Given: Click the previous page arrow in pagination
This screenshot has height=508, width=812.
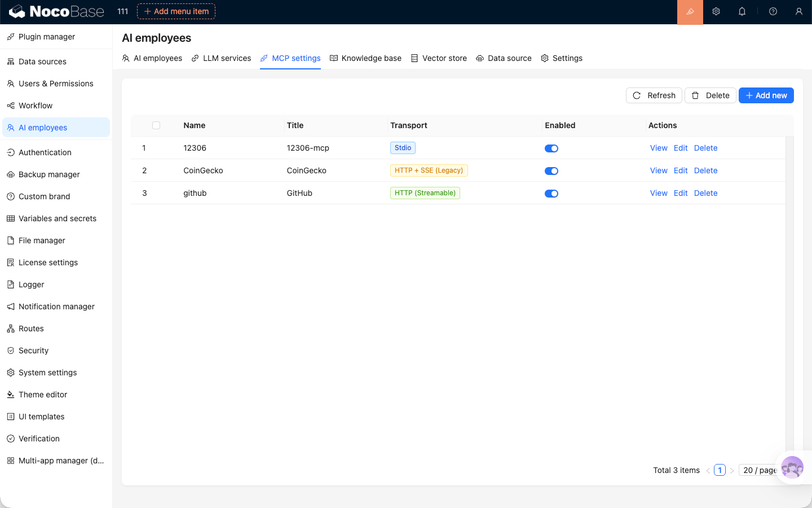Looking at the screenshot, I should pyautogui.click(x=708, y=470).
